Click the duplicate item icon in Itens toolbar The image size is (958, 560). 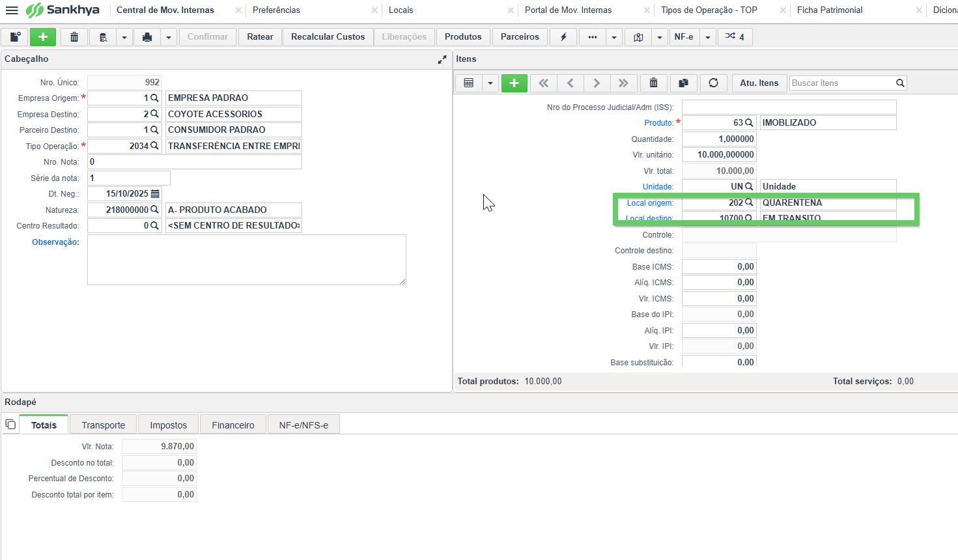click(x=683, y=83)
